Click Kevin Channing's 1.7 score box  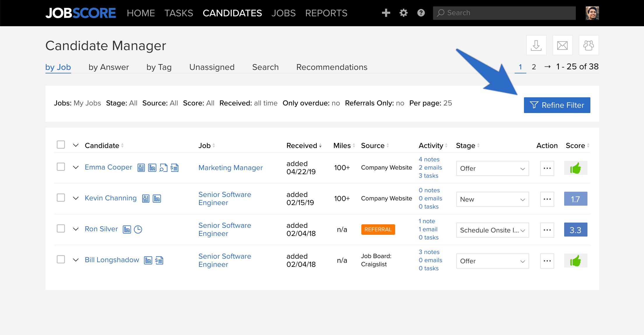pos(576,199)
